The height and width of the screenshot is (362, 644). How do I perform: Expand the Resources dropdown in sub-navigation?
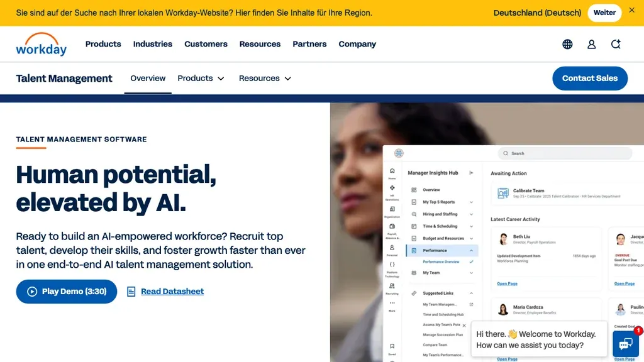pyautogui.click(x=265, y=79)
